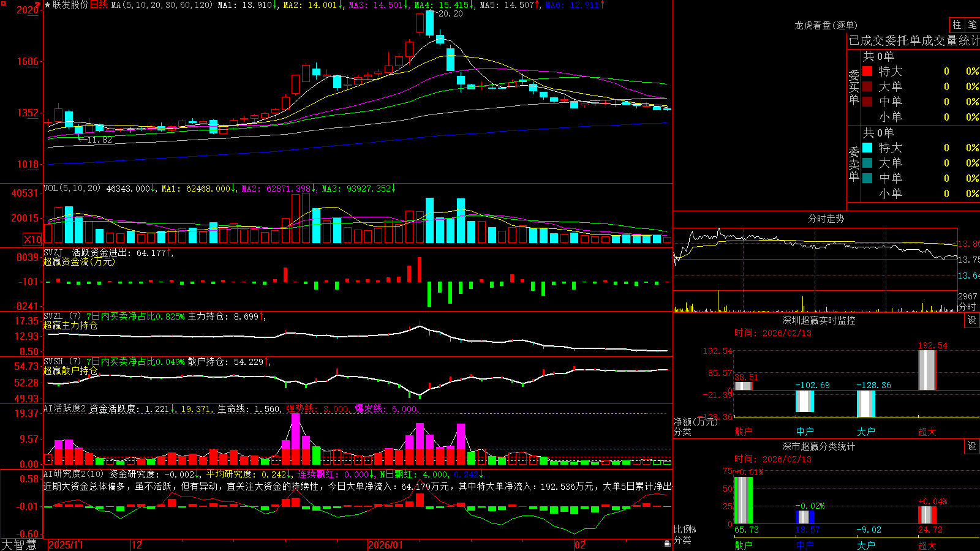Click the 委买单 section label
Image resolution: width=980 pixels, height=551 pixels.
pyautogui.click(x=854, y=87)
